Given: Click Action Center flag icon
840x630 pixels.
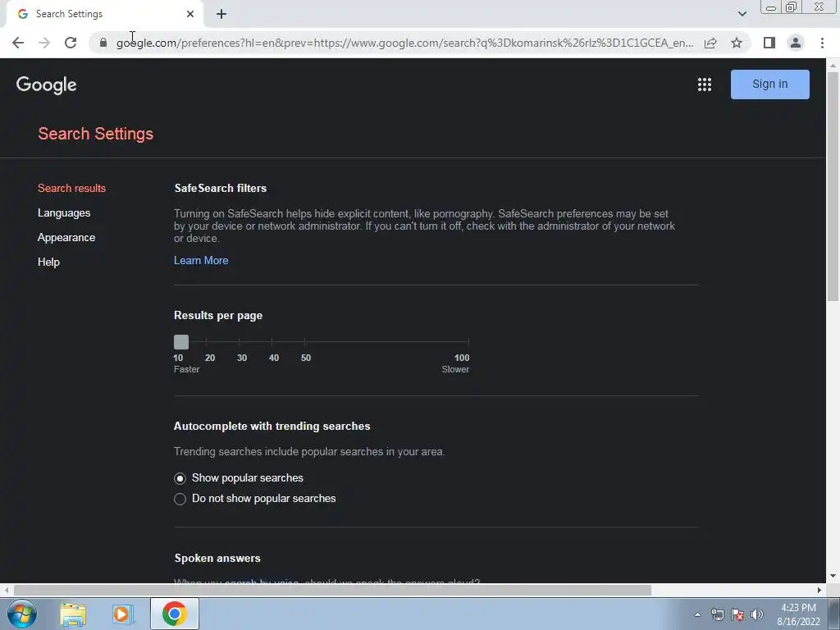Looking at the screenshot, I should coord(737,614).
